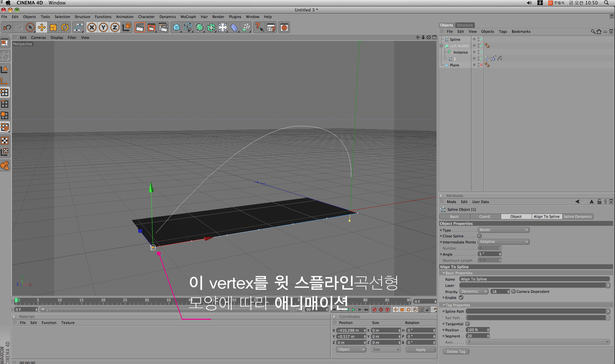Click Render Active View clapperboard icon
The width and height of the screenshot is (615, 364).
click(140, 28)
